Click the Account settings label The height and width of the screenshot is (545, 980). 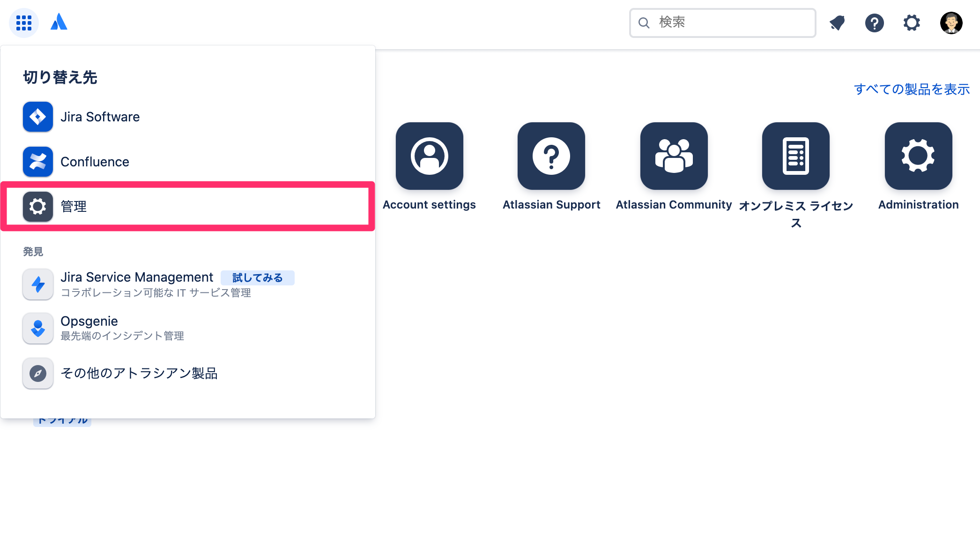point(429,205)
